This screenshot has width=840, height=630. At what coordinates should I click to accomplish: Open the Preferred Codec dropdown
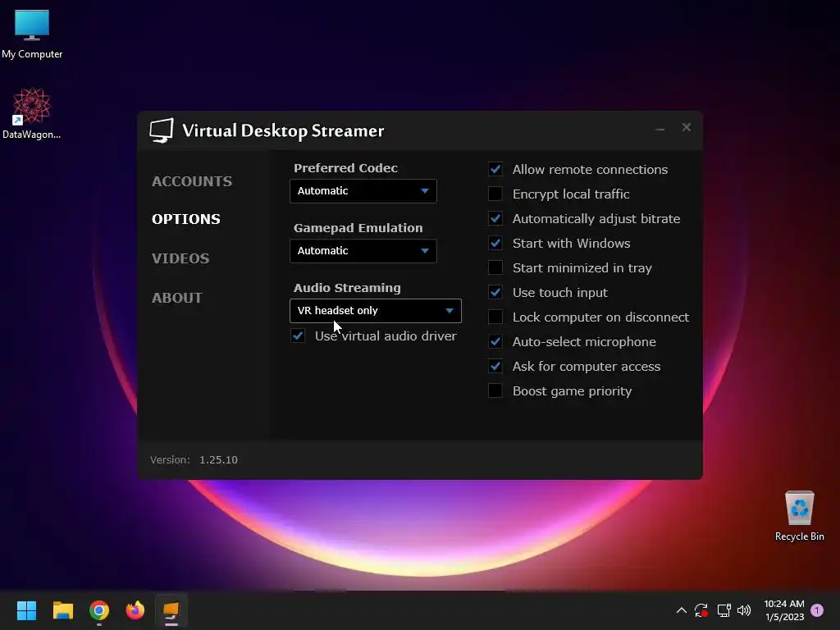tap(363, 191)
